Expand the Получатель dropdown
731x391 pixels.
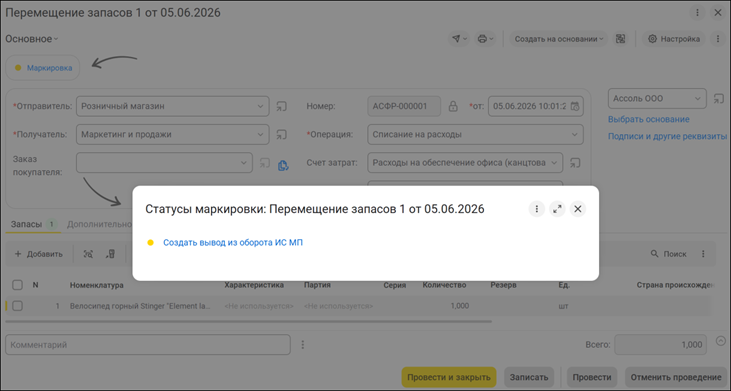point(260,135)
